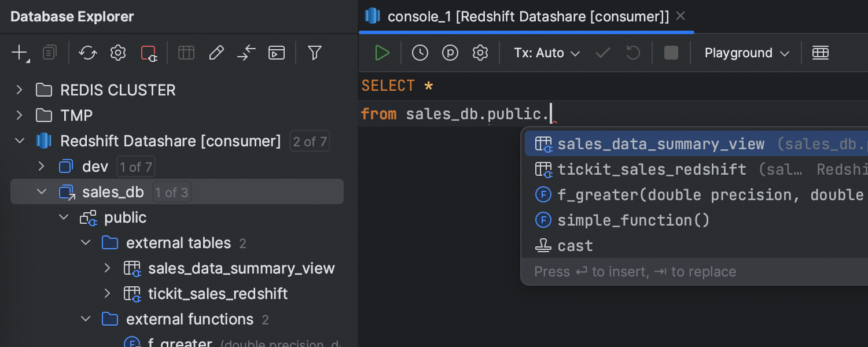
Task: Open Data Source Properties gear icon
Action: tap(118, 53)
